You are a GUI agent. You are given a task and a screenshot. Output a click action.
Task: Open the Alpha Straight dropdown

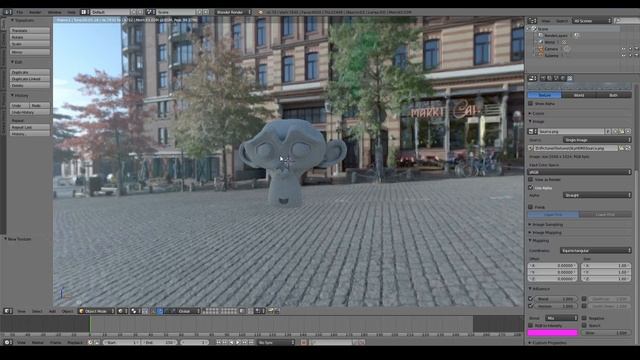[x=597, y=195]
